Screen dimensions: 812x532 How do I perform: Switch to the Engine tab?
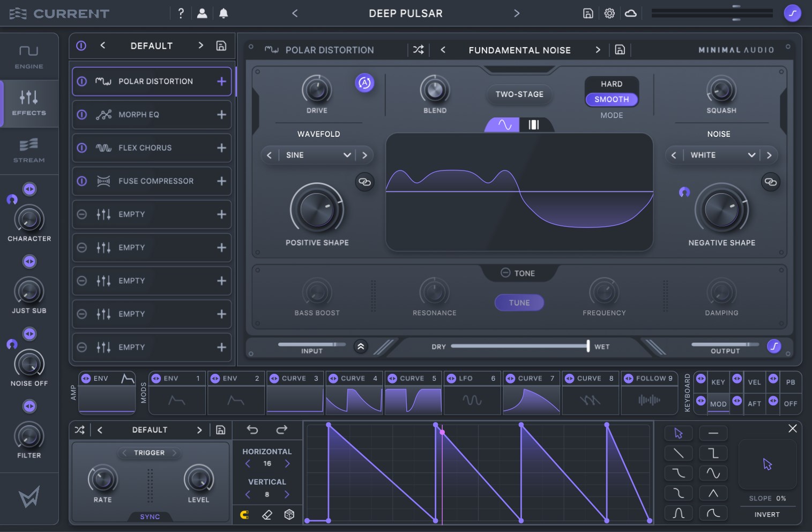pos(29,56)
